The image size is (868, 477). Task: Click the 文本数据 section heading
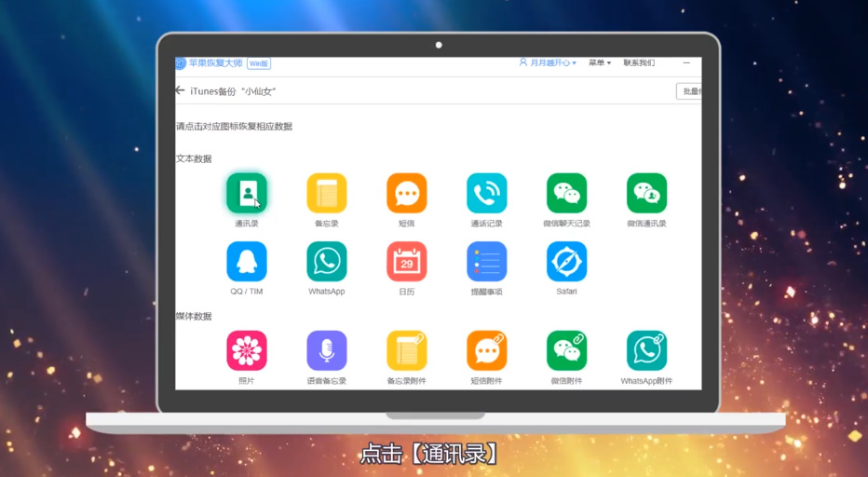coord(194,159)
